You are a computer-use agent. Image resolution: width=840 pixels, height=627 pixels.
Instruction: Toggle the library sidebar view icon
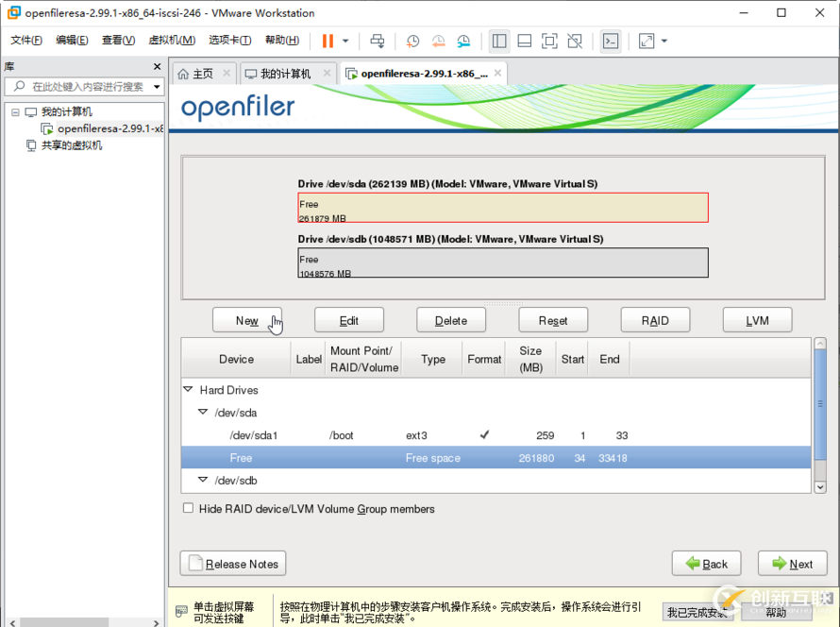(499, 41)
